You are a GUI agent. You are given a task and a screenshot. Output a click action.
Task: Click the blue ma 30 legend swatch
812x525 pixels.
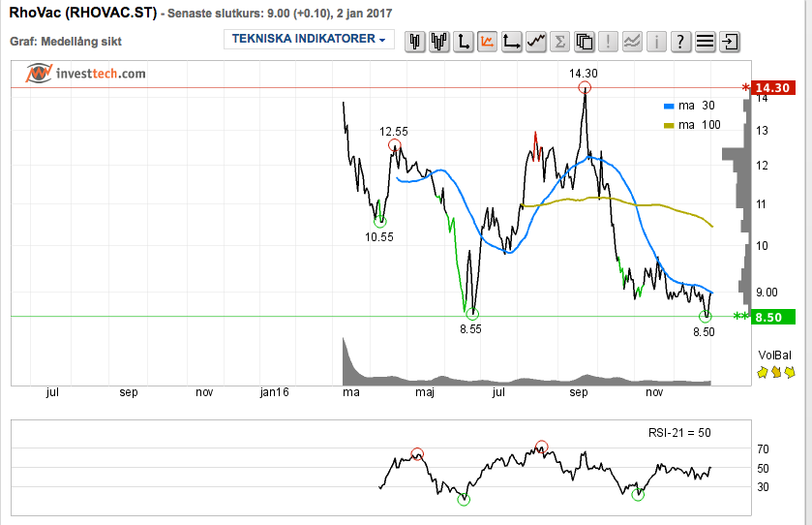668,106
